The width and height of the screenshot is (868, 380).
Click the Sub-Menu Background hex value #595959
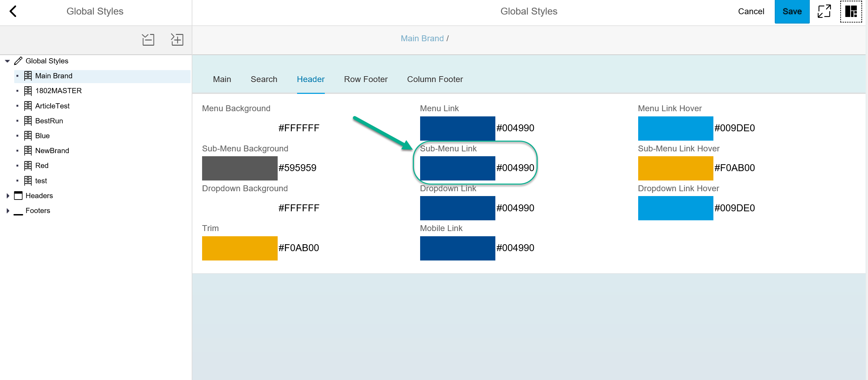(297, 168)
